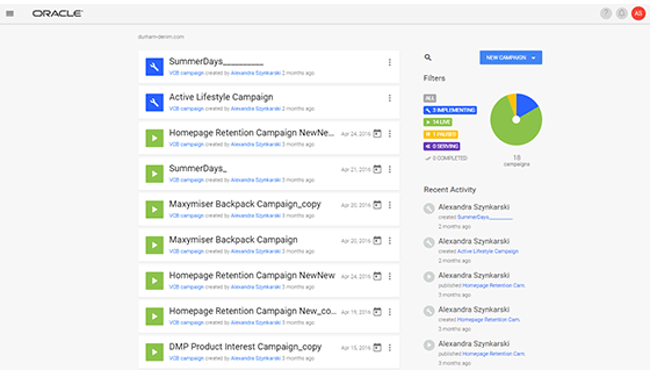Screen dimensions: 650x375
Task: Open the help question mark icon
Action: (606, 13)
